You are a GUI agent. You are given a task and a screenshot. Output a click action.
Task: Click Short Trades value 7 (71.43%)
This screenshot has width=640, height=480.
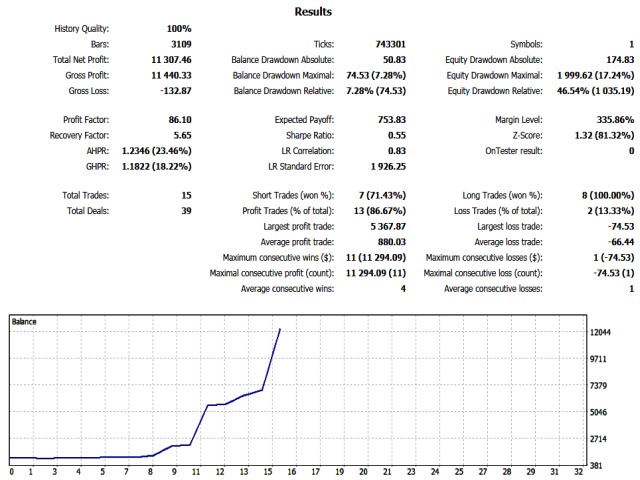pyautogui.click(x=382, y=196)
